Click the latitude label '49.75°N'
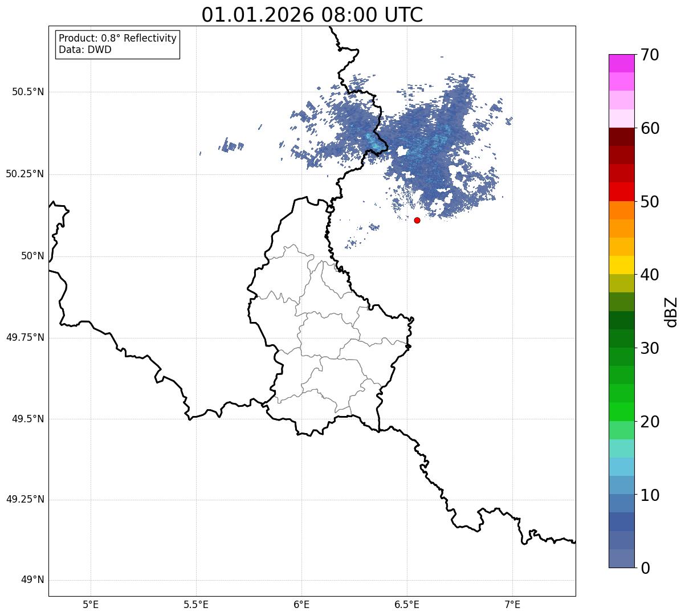Viewport: 685px width, 616px height. coord(25,337)
